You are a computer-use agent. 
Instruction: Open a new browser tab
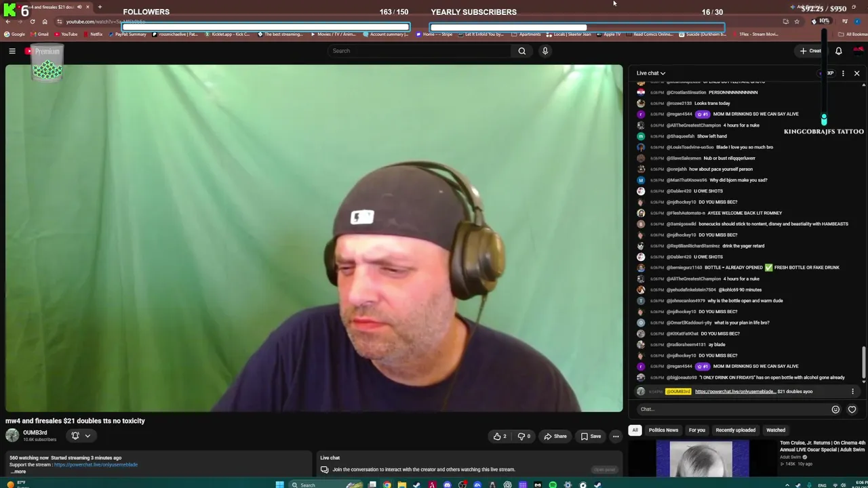coord(100,7)
